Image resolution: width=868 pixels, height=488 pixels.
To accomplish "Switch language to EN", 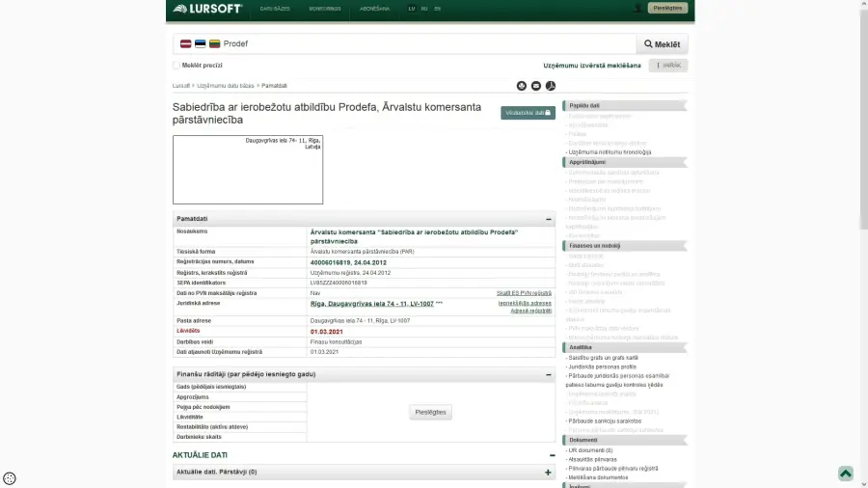I will [437, 9].
